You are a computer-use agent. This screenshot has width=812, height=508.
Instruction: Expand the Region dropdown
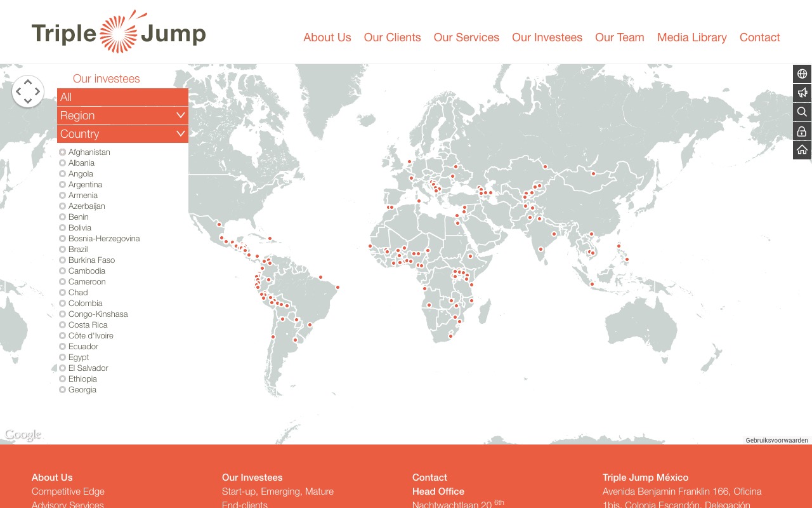pyautogui.click(x=122, y=116)
